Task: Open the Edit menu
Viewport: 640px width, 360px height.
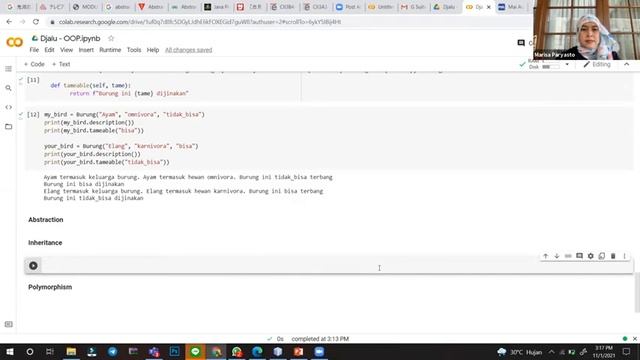Action: pyautogui.click(x=49, y=50)
